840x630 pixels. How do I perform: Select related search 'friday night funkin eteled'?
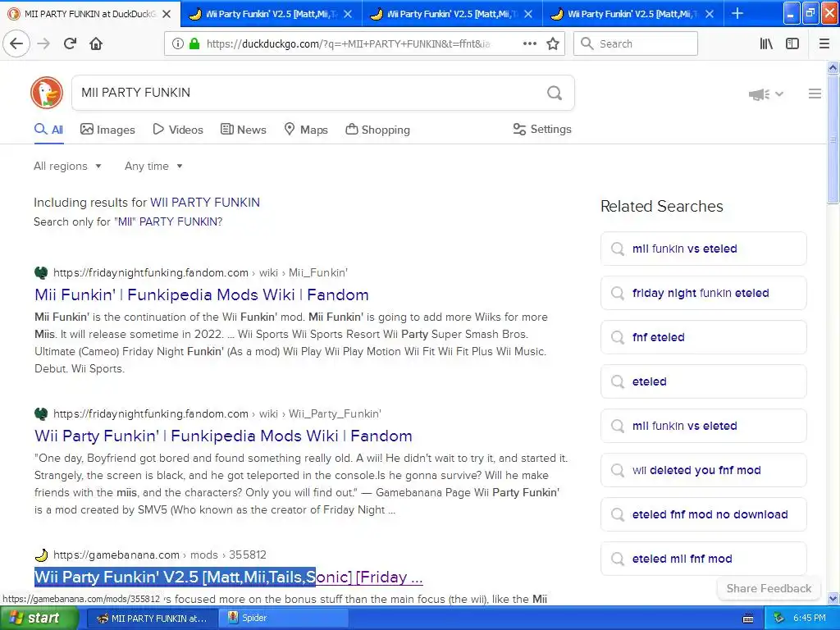click(x=703, y=293)
